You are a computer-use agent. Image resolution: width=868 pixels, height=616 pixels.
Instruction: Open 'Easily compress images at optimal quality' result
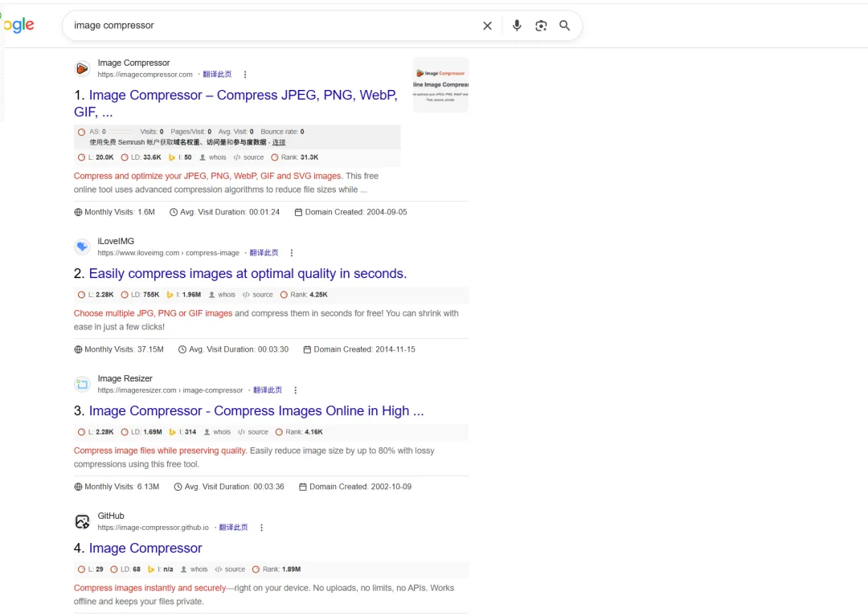pyautogui.click(x=248, y=274)
